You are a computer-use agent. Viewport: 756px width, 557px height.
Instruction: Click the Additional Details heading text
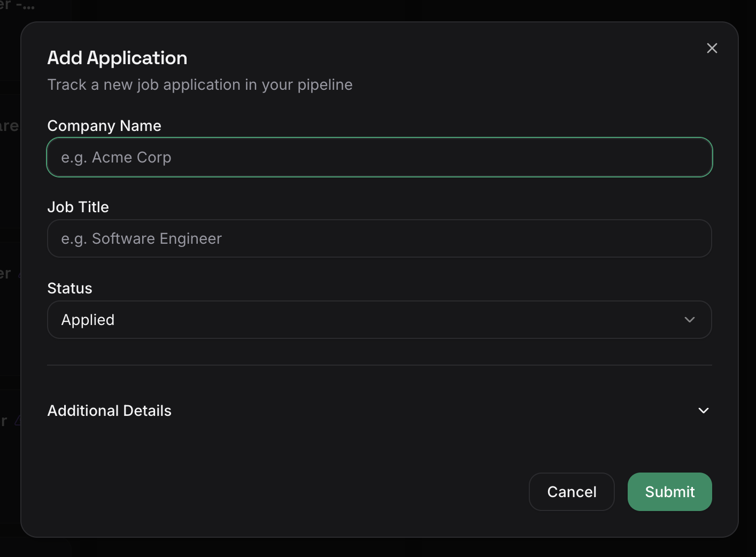coord(109,411)
